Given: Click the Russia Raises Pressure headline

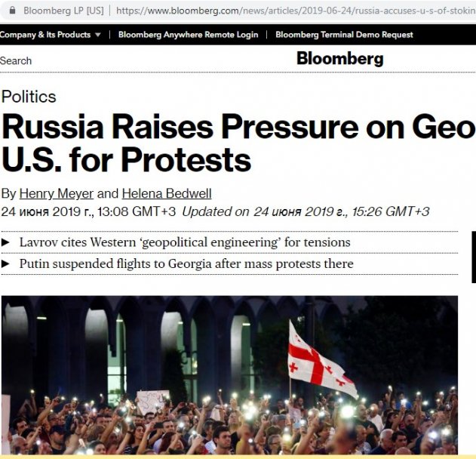Looking at the screenshot, I should [x=238, y=143].
